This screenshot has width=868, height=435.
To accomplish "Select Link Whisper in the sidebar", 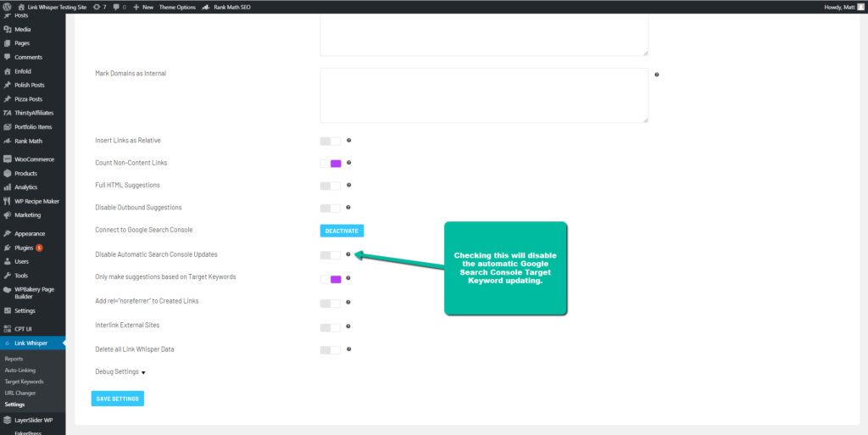I will [33, 343].
